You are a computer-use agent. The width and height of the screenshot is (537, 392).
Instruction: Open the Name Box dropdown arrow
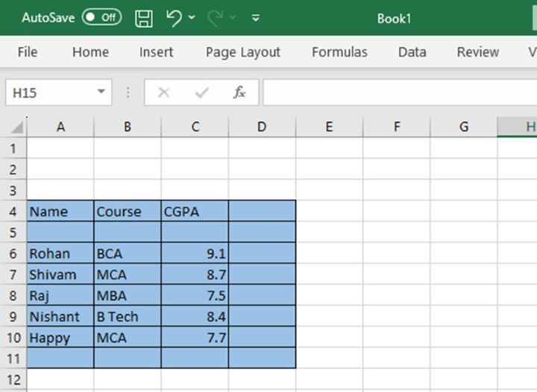pos(101,92)
